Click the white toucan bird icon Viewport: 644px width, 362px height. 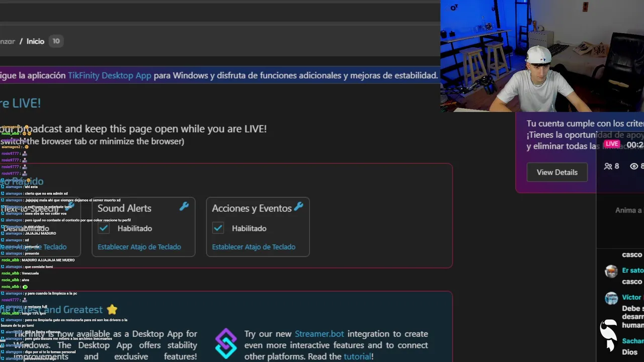(608, 335)
